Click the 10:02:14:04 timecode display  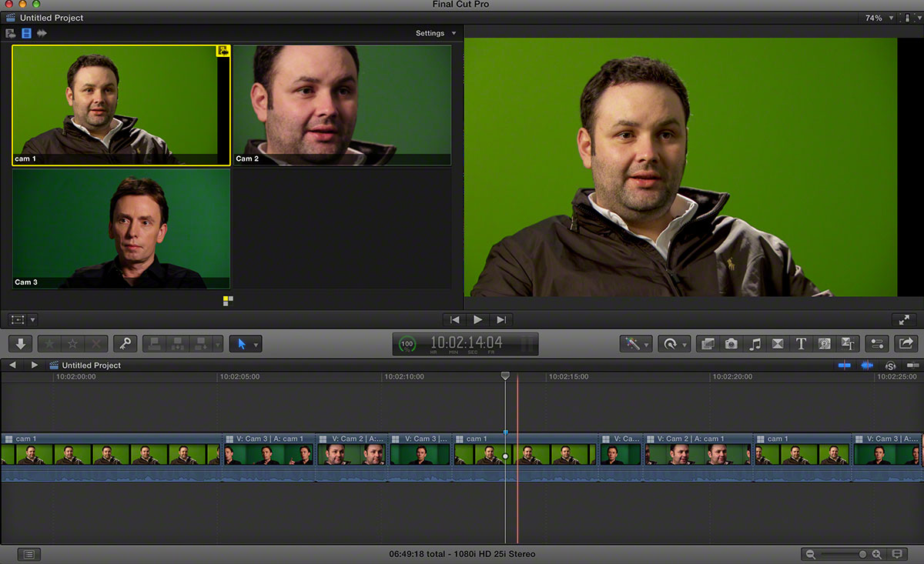(466, 343)
